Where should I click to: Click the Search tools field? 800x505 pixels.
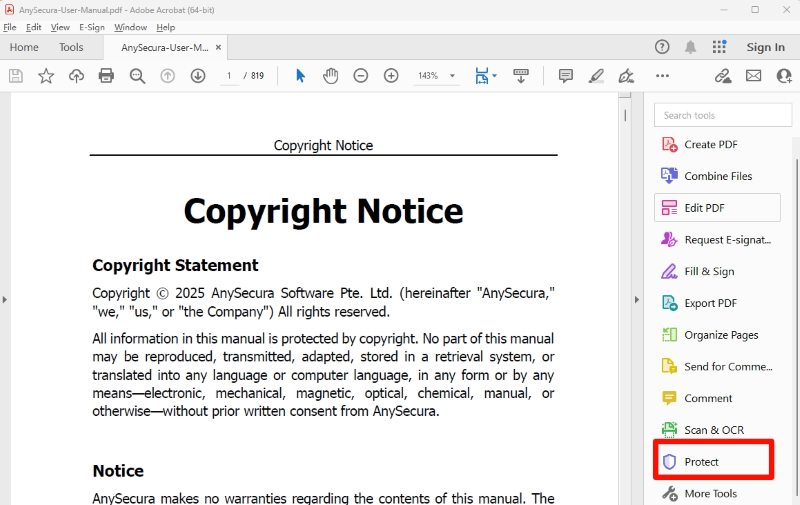point(722,115)
